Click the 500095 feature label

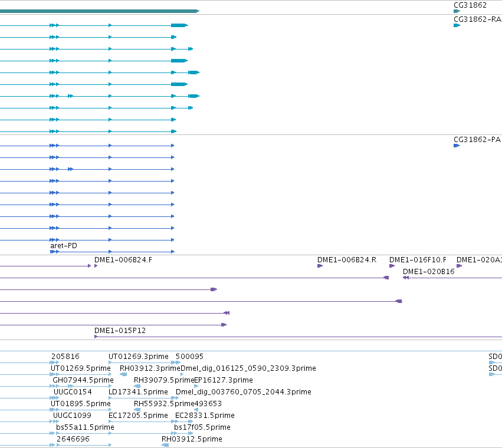(189, 357)
